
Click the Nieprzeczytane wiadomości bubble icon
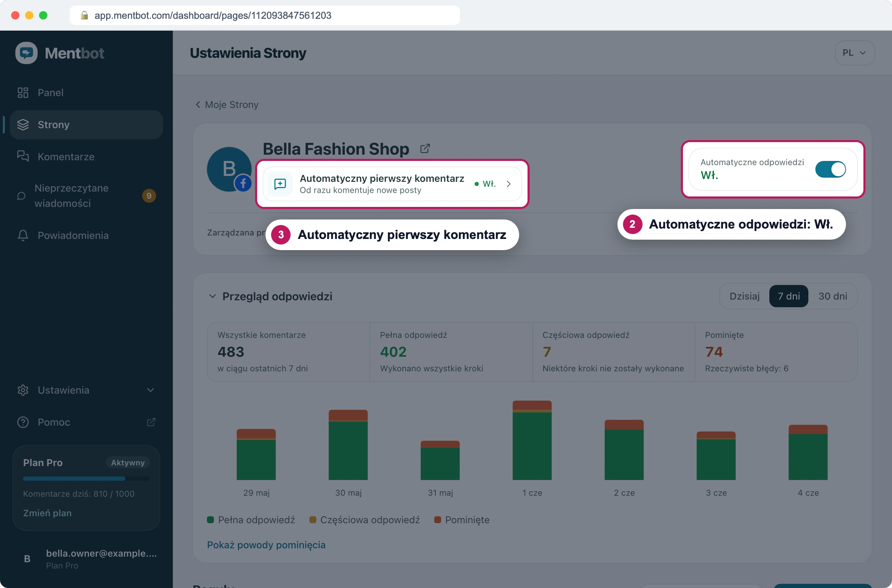[x=21, y=196]
